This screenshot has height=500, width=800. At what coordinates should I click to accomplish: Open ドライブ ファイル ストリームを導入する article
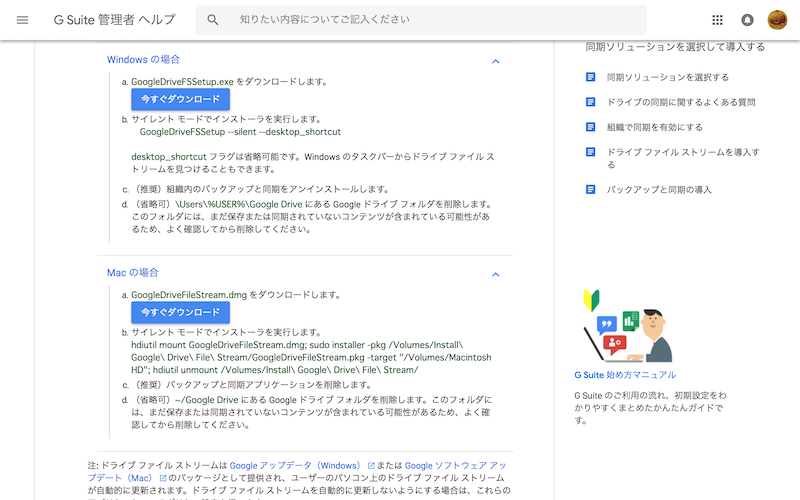[x=683, y=159]
